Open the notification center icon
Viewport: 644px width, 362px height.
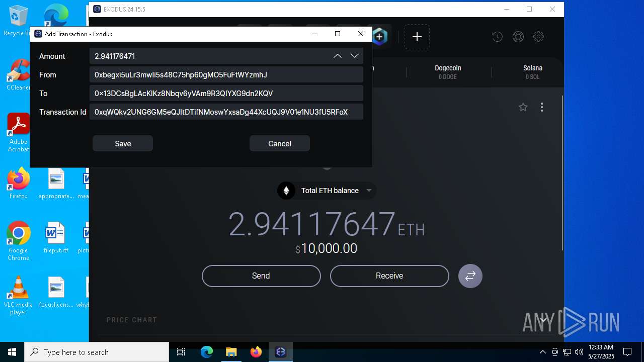[x=627, y=352]
